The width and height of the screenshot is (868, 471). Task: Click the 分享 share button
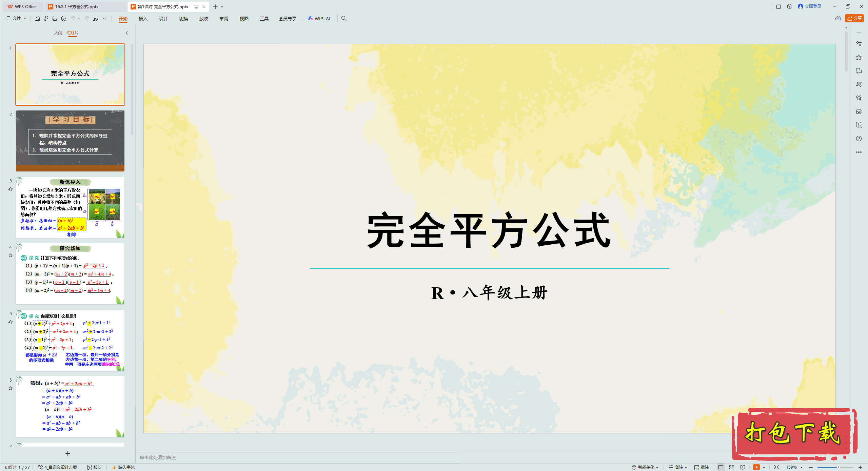coord(854,18)
